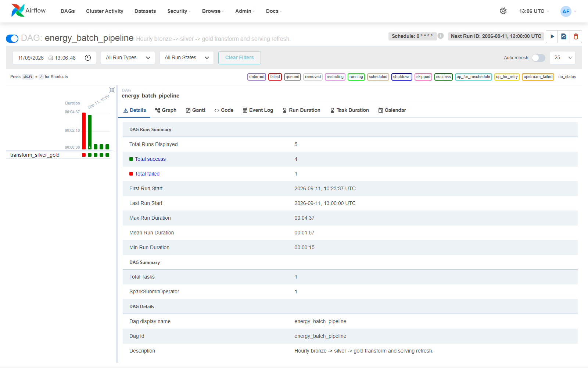
Task: Click the failed red task instance square
Action: (x=84, y=155)
